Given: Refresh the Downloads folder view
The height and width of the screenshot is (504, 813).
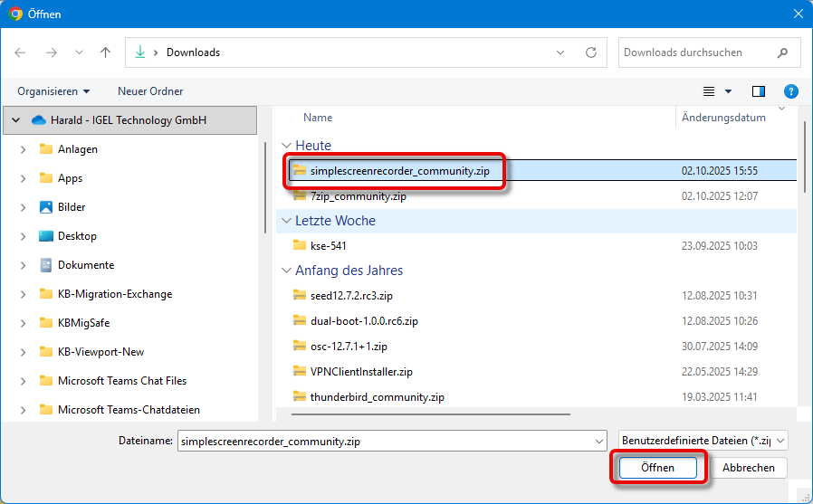Looking at the screenshot, I should click(x=591, y=52).
